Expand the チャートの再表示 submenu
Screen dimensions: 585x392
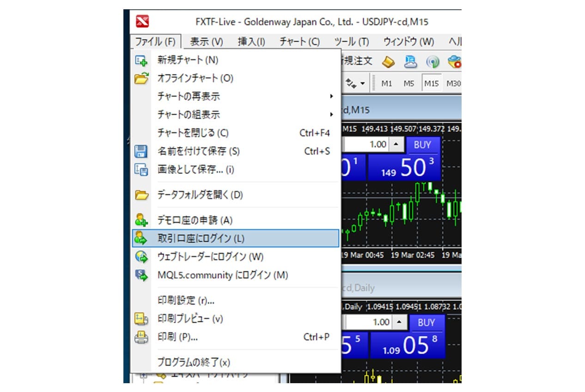pos(236,97)
